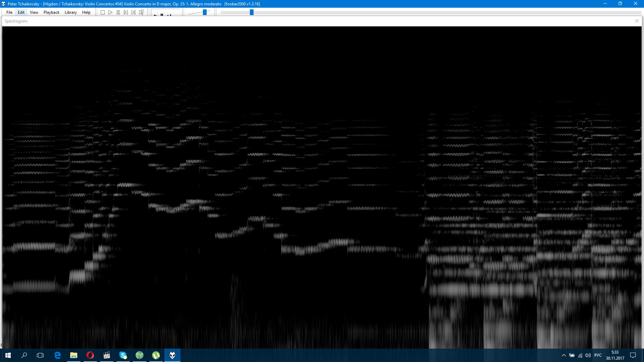
Task: Click the VU meter visualization in toolbar
Action: tap(166, 12)
